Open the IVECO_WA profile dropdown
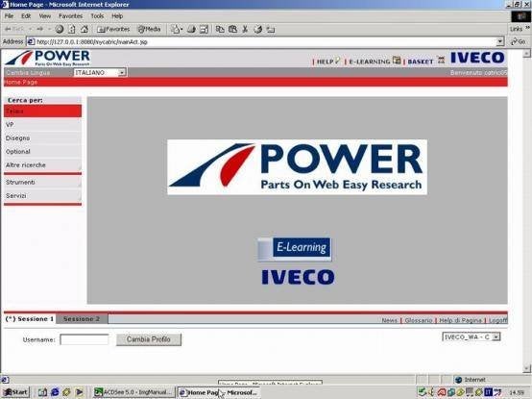 coord(472,337)
